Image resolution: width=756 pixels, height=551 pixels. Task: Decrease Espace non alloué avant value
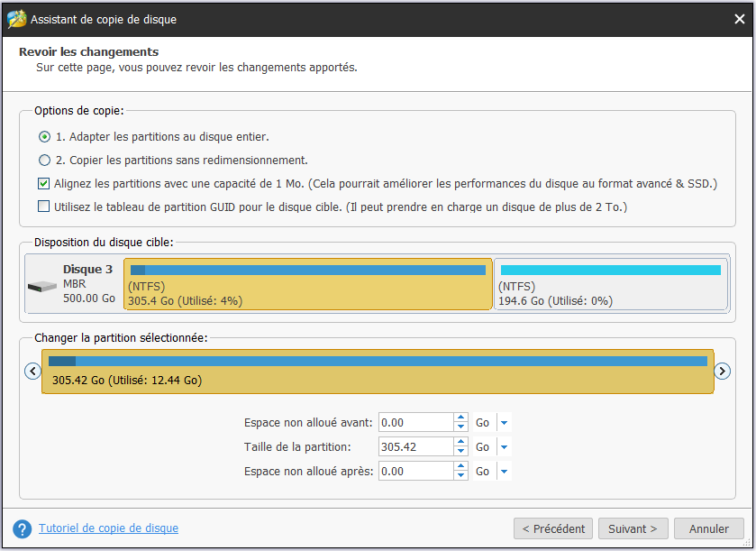(x=461, y=427)
